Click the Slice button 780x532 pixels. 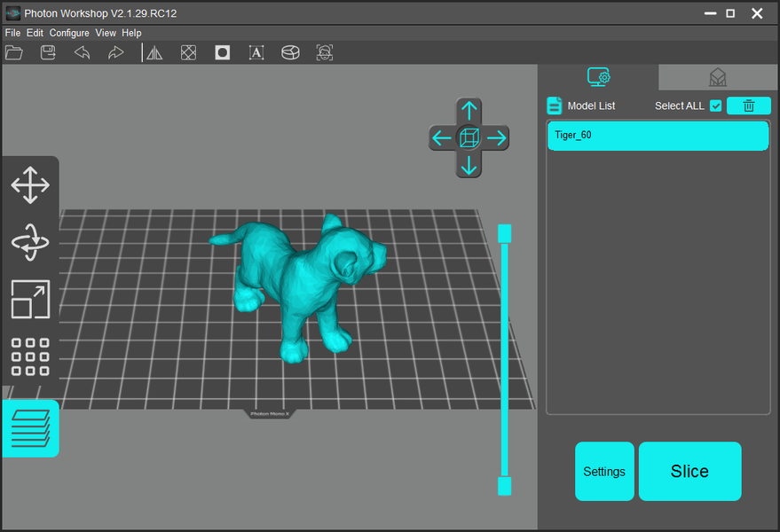pyautogui.click(x=690, y=472)
